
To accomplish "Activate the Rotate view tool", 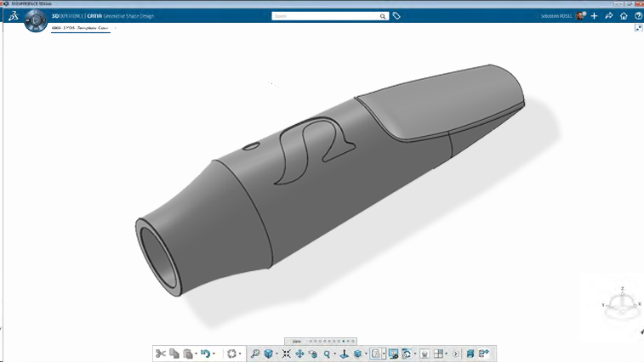I will [x=313, y=354].
